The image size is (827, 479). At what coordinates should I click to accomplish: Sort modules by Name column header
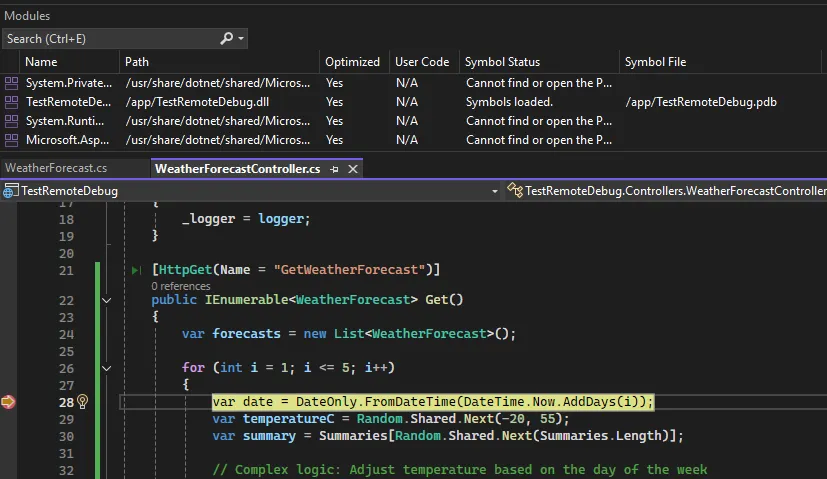[x=41, y=62]
